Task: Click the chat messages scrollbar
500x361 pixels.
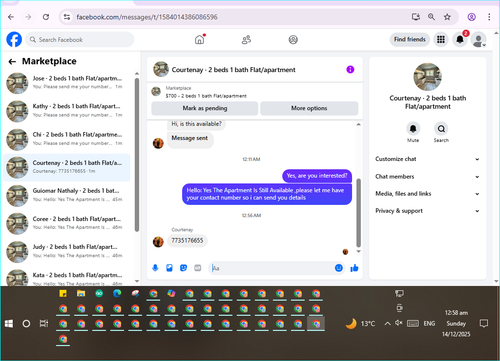Action: coord(359,213)
